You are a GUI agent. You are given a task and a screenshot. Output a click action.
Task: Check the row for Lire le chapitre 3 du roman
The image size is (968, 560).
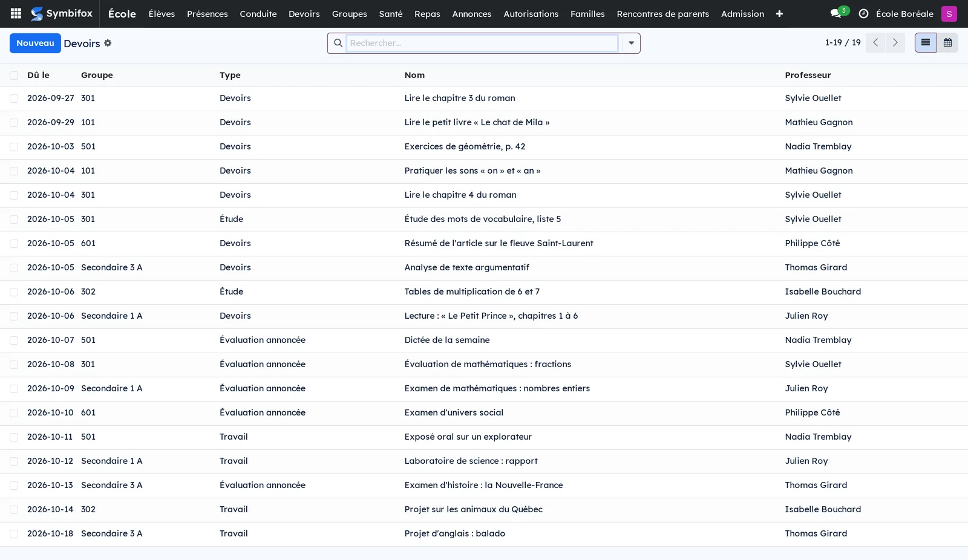click(x=14, y=99)
